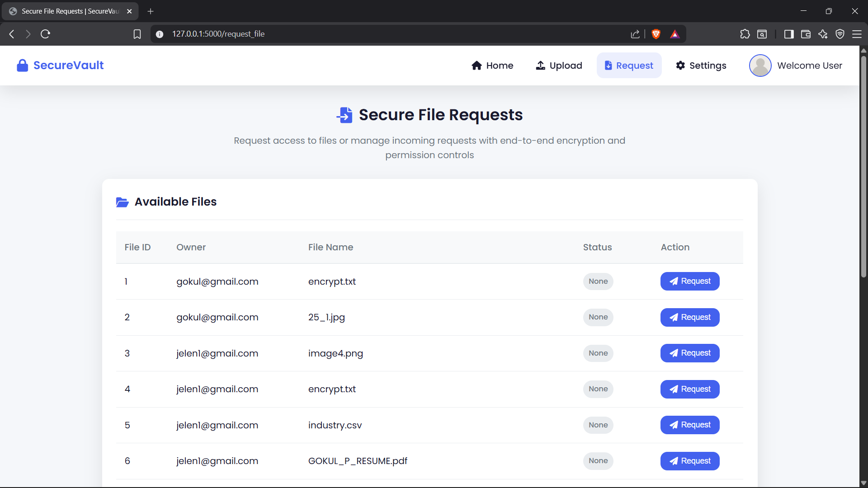Viewport: 868px width, 488px height.
Task: Click the user avatar icon
Action: [760, 66]
